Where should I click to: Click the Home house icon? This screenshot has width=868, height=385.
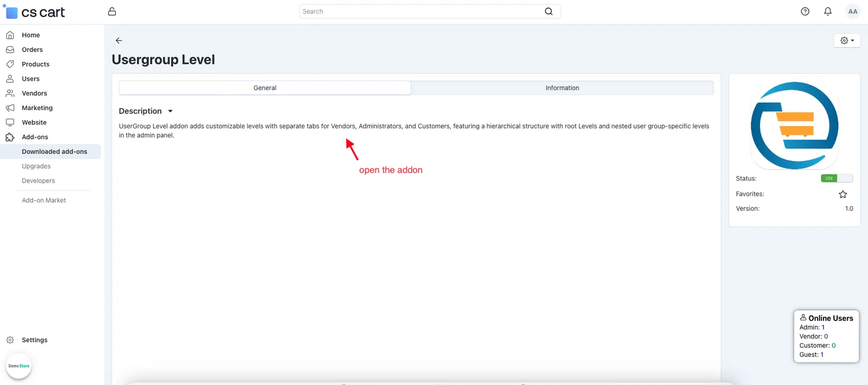[10, 35]
